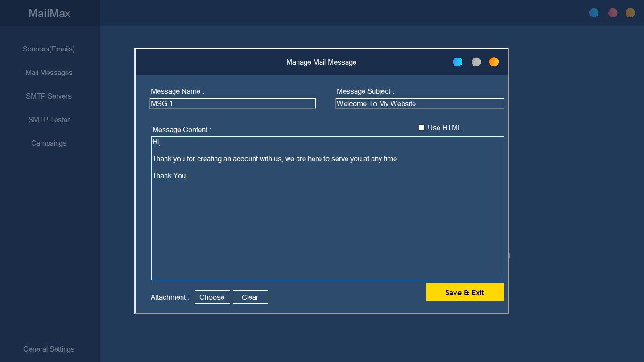The width and height of the screenshot is (644, 362).
Task: Choose an attachment file
Action: point(212,297)
